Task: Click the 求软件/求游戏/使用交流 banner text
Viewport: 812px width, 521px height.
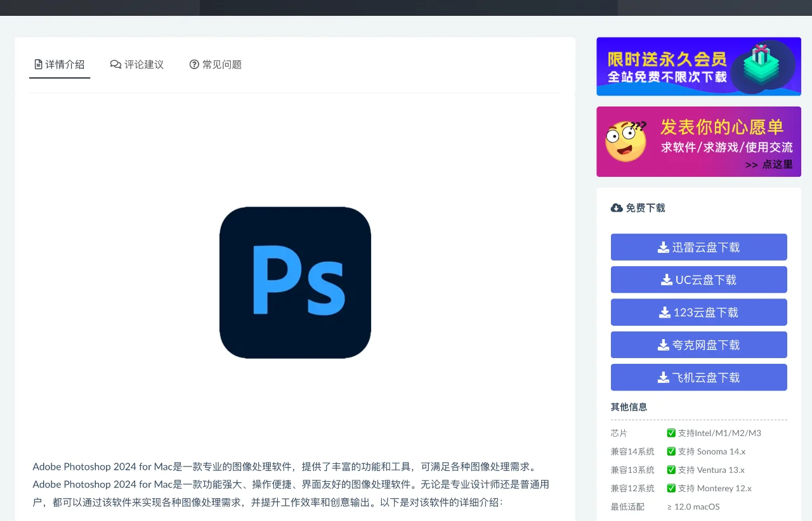Action: coord(727,147)
